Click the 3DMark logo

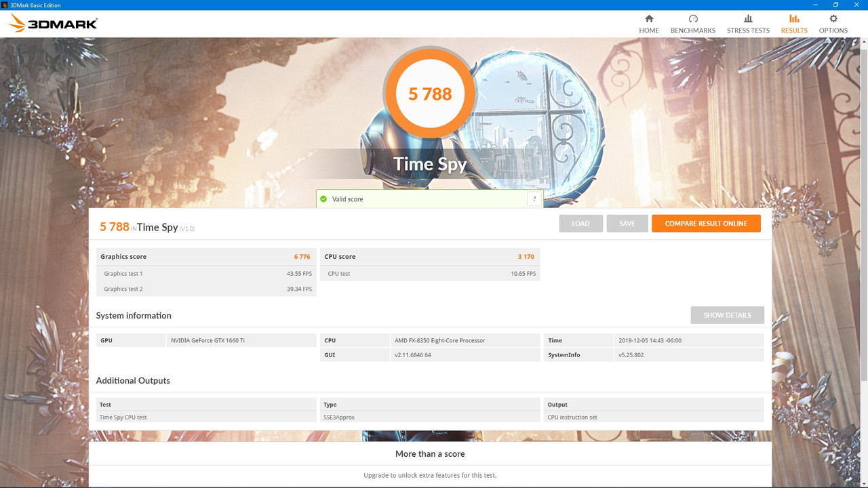click(x=54, y=24)
